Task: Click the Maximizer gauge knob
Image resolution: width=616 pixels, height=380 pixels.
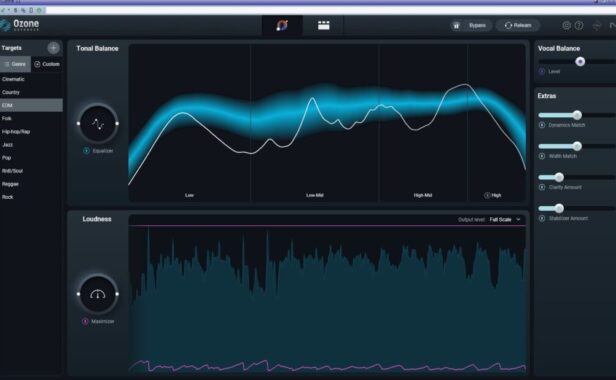Action: pos(98,294)
